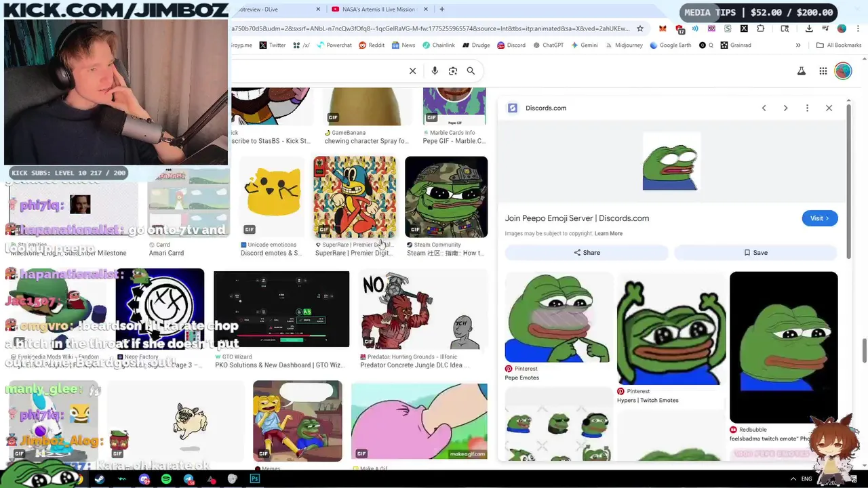Viewport: 868px width, 488px height.
Task: Open the MetaMask fox extension
Action: [x=663, y=28]
